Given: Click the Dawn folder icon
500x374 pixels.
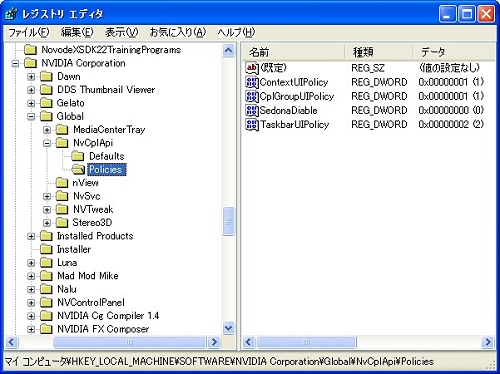Looking at the screenshot, I should (46, 76).
